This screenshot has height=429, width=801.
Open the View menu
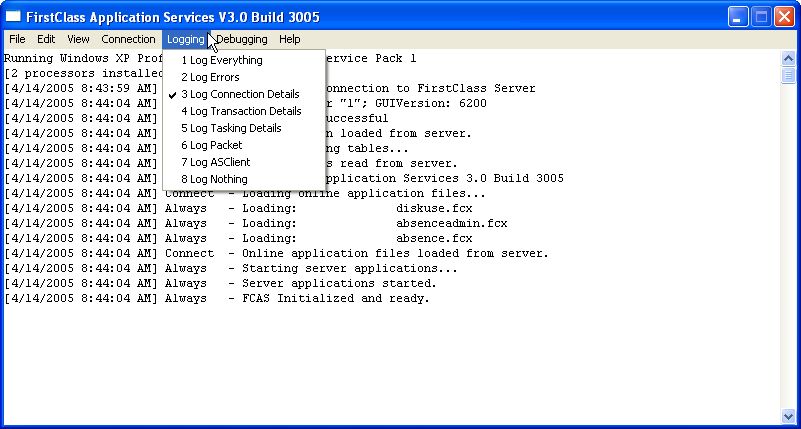point(78,39)
